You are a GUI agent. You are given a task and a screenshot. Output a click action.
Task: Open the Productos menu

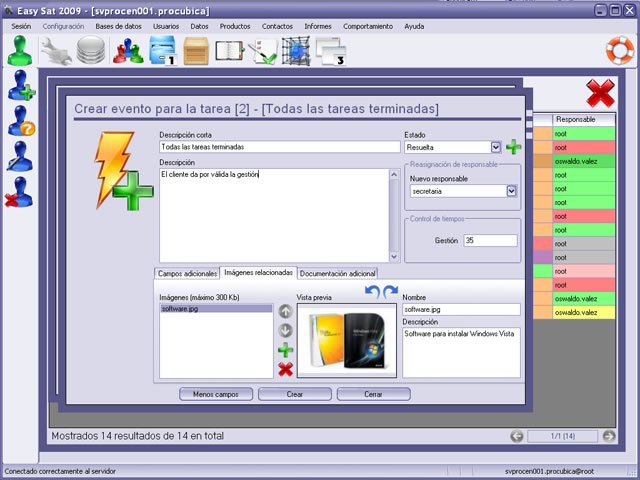pyautogui.click(x=235, y=26)
